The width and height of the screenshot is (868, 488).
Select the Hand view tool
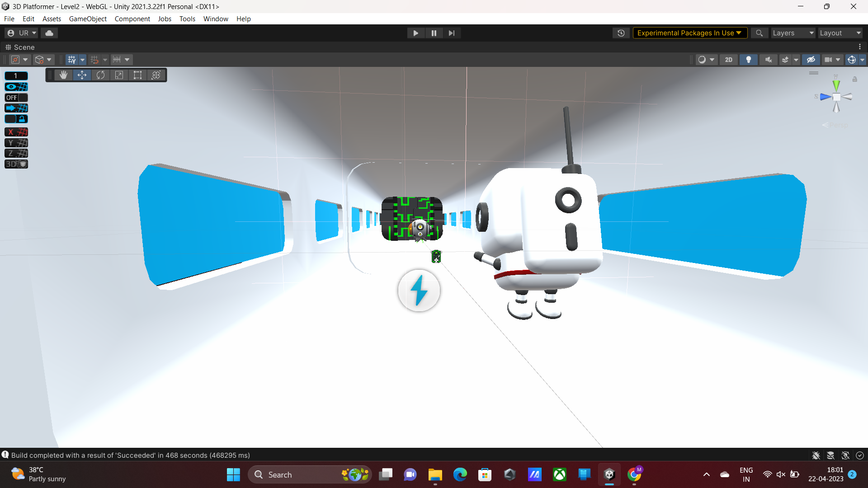pos(63,75)
